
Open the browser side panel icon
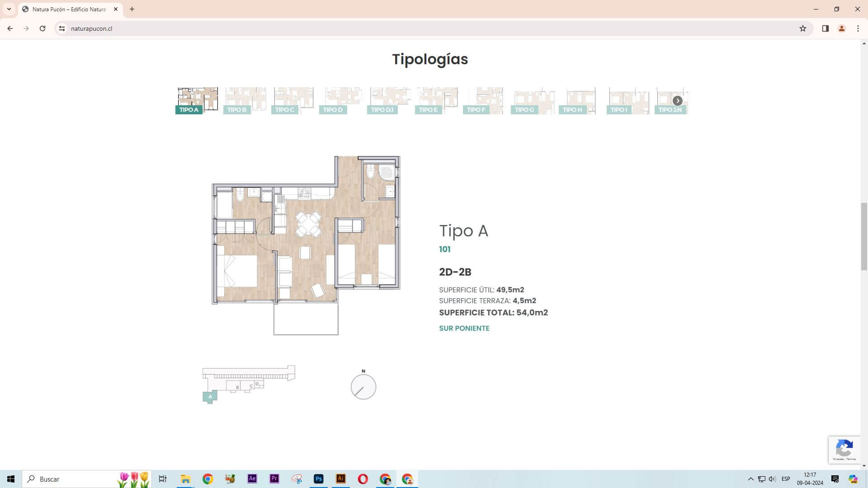(x=825, y=28)
